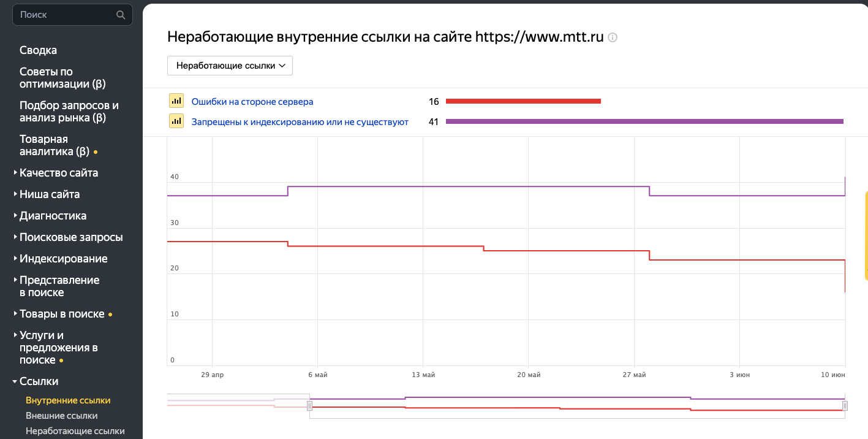868x439 pixels.
Task: Toggle chart icon for Запрещены к индексированию
Action: [176, 121]
